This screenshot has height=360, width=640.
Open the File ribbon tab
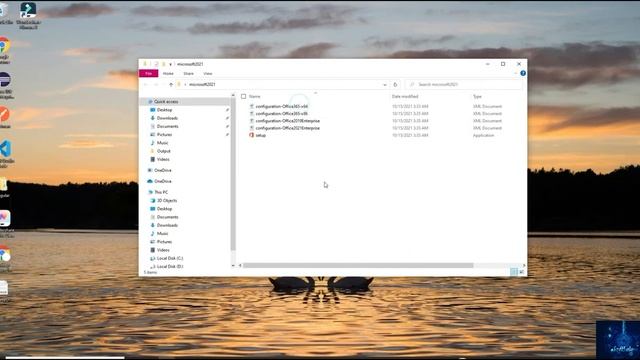(149, 73)
